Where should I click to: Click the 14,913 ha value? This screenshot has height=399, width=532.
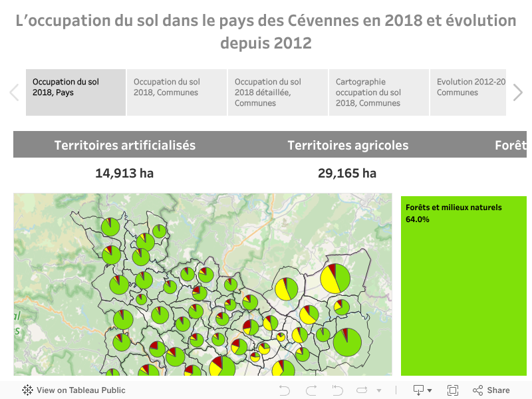[x=124, y=173]
